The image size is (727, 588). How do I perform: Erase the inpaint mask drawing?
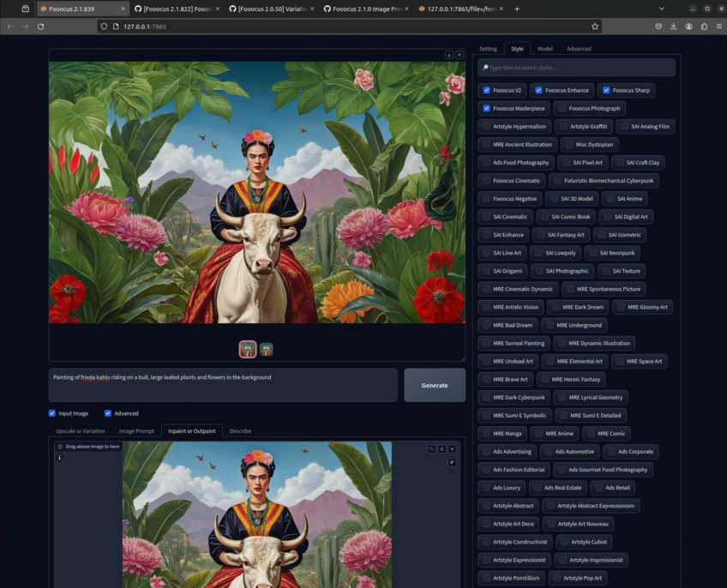click(x=442, y=448)
